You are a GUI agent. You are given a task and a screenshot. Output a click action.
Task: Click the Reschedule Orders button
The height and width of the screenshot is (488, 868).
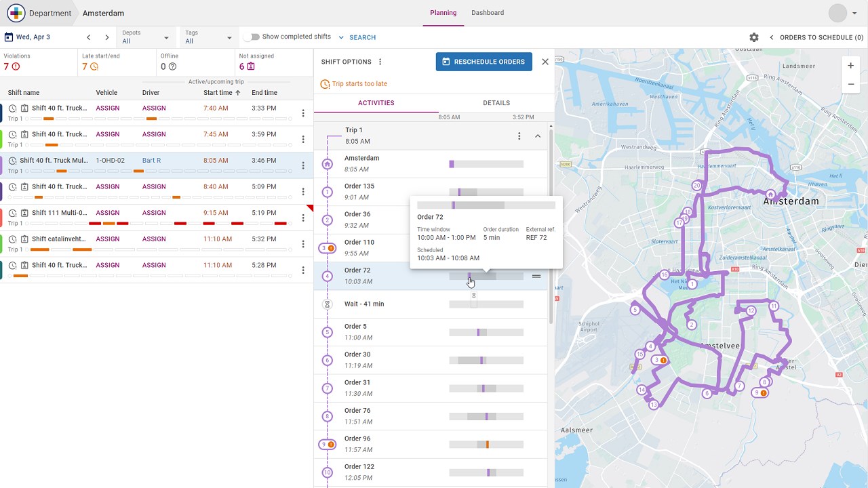(484, 62)
